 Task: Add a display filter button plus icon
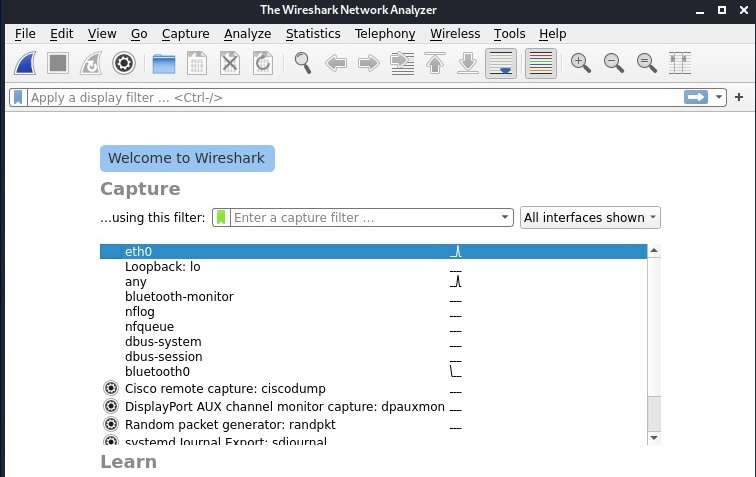(739, 97)
